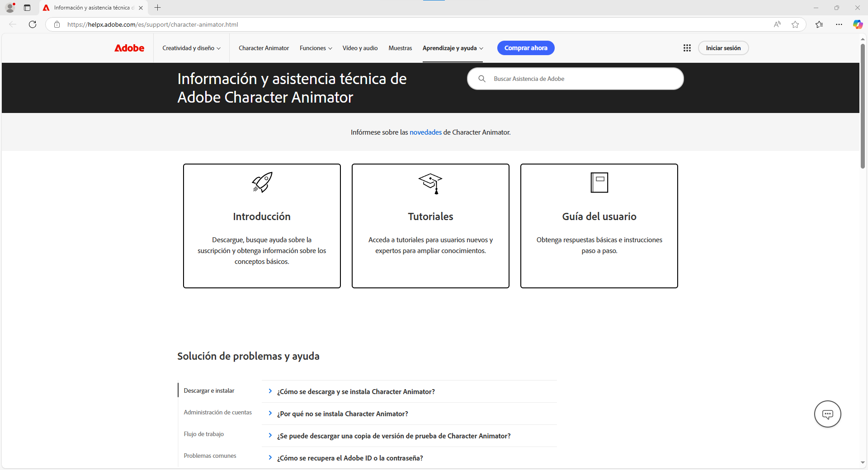Open a new tab with plus icon
868x470 pixels.
[x=157, y=8]
